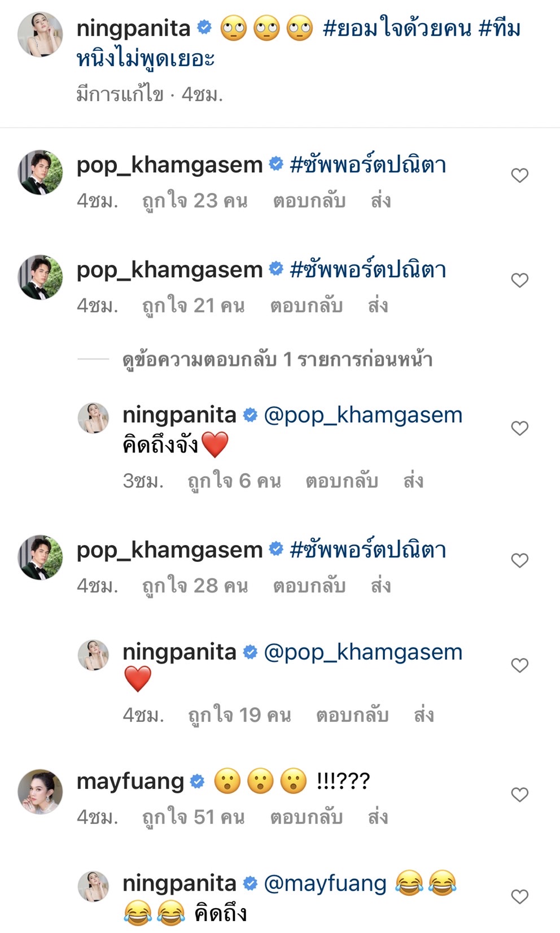560x933 pixels.
Task: Like mayfuang's comment with the heart icon
Action: click(520, 794)
